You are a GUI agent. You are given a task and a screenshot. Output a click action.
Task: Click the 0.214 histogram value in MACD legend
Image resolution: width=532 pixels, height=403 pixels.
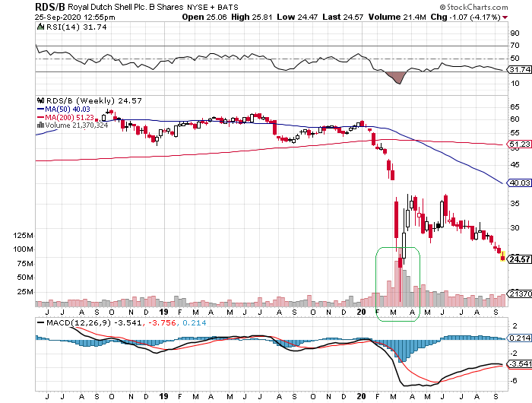pyautogui.click(x=195, y=323)
